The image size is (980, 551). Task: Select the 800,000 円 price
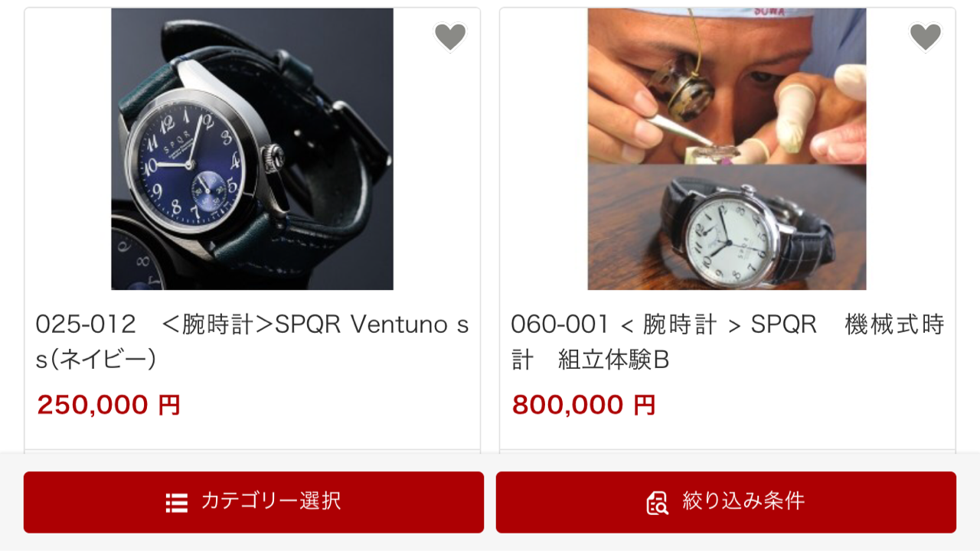pyautogui.click(x=583, y=405)
